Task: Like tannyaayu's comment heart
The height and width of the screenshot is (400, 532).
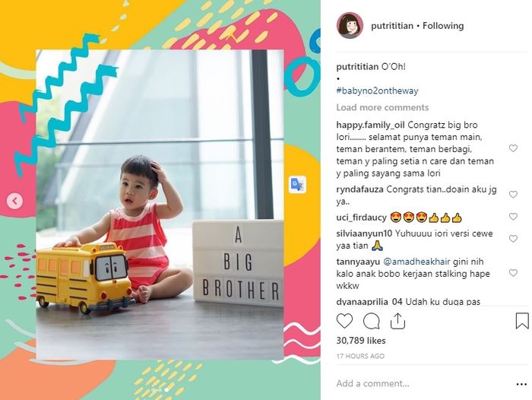Action: pyautogui.click(x=513, y=273)
